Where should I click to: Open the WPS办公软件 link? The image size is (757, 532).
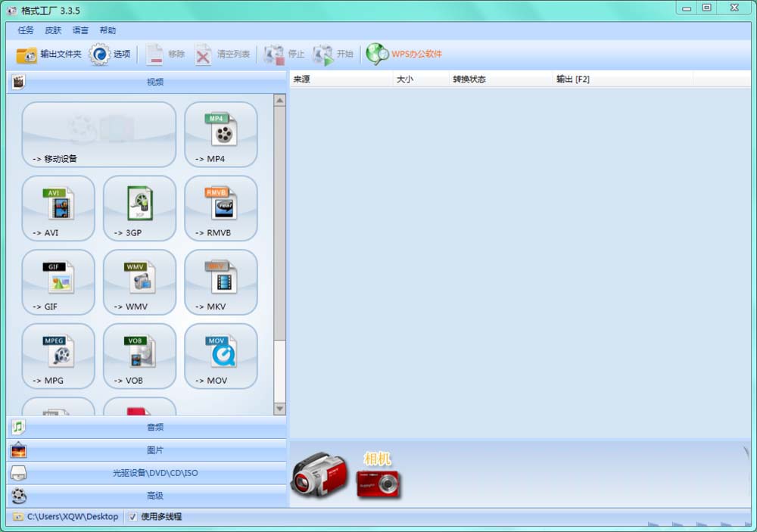pyautogui.click(x=404, y=54)
